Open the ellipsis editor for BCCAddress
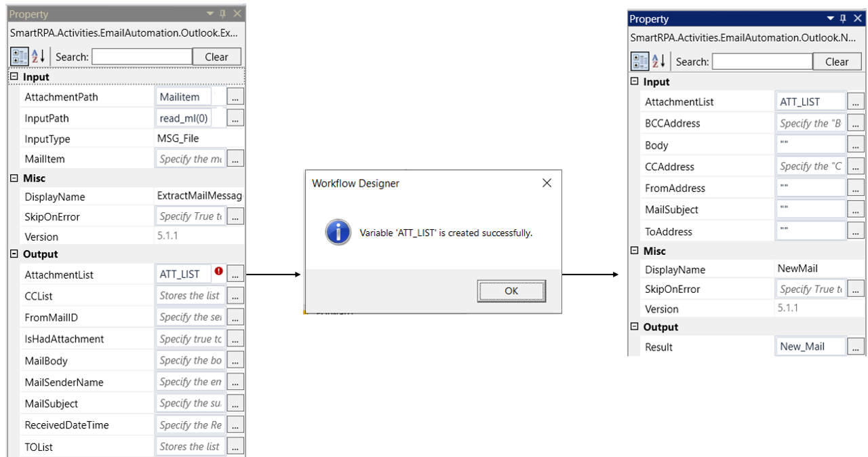Image resolution: width=868 pixels, height=457 pixels. click(855, 123)
